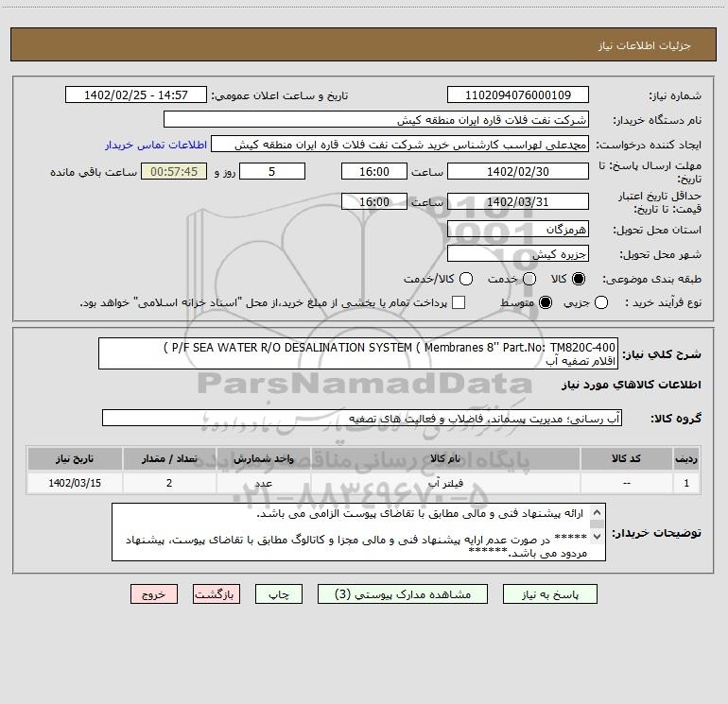Select the کالا radio button
This screenshot has height=704, width=728.
(579, 279)
